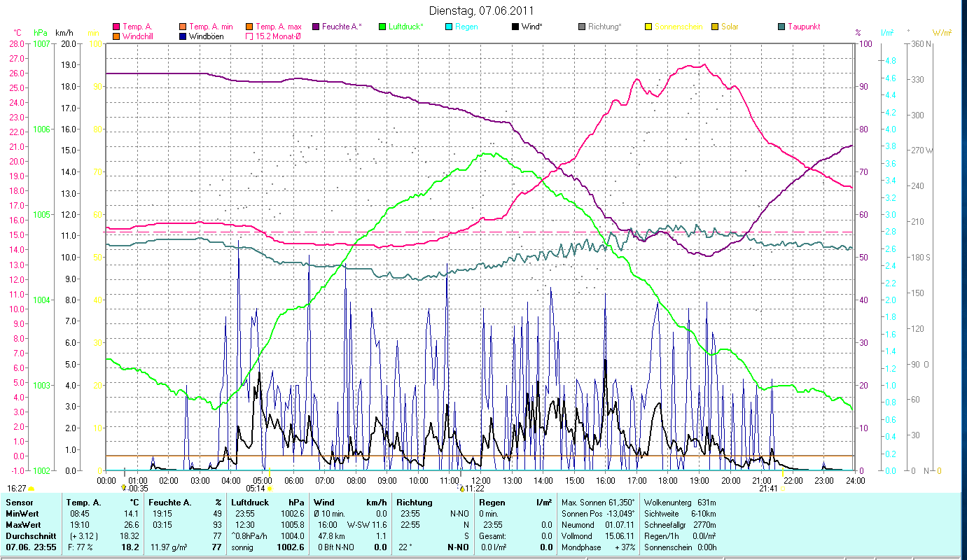
Task: Click the Temp. A. max legend label
Action: point(279,27)
